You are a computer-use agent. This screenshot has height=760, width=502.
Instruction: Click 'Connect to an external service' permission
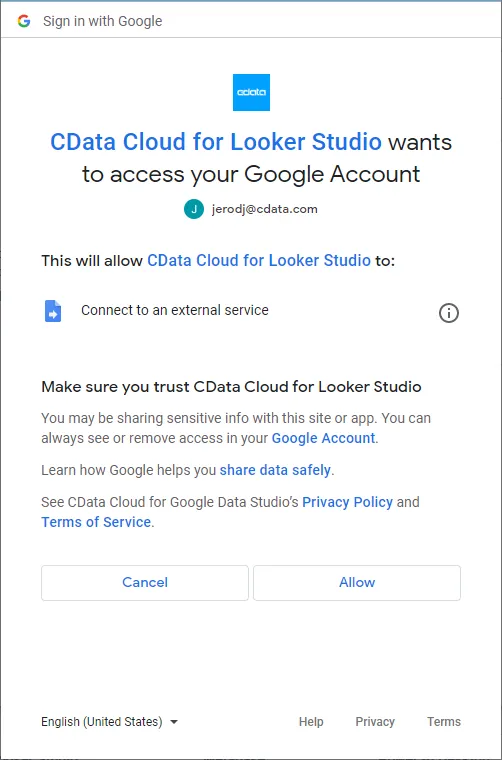point(174,310)
